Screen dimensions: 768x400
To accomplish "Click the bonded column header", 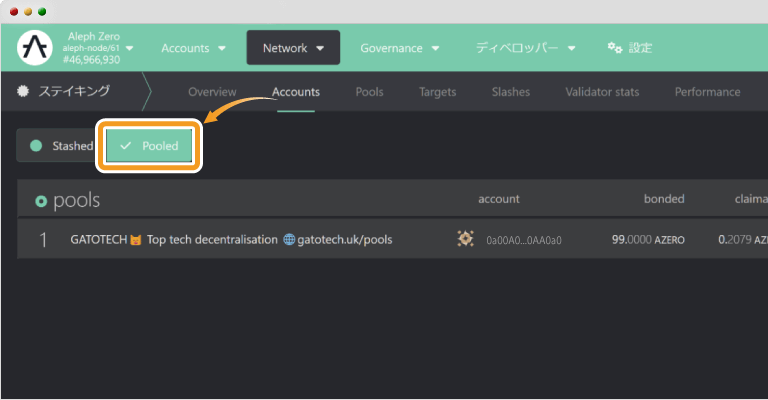I will 664,199.
